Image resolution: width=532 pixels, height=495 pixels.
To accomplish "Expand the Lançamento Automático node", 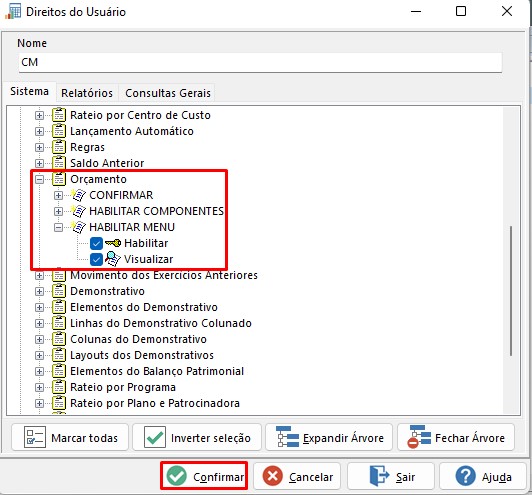I will coord(39,131).
